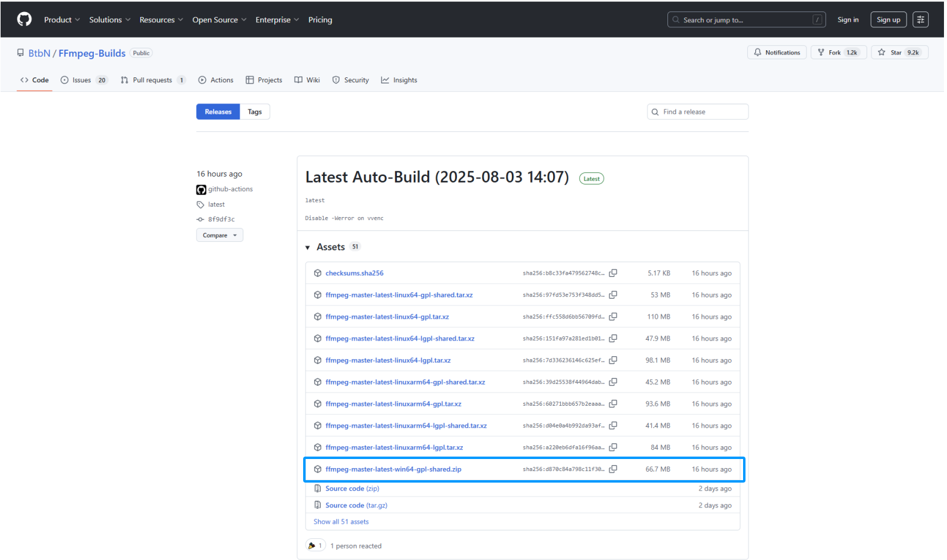Click the 9.2k star count

(913, 53)
